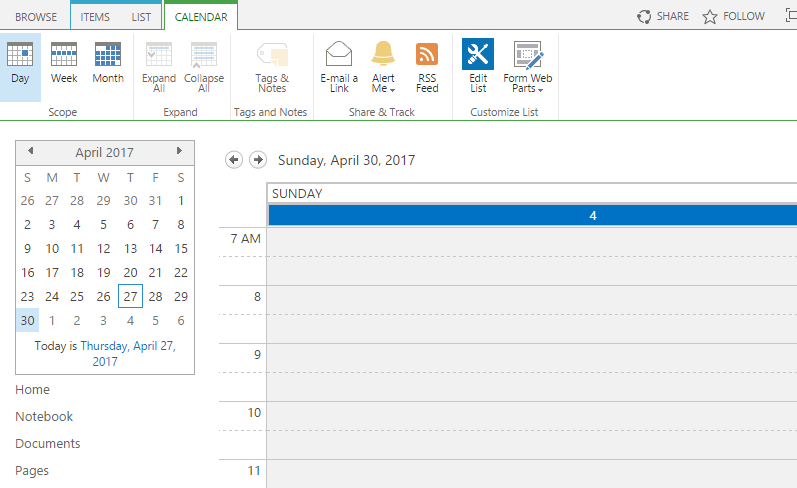Screen dimensions: 797x488
Task: Click Edit List tool
Action: (x=478, y=66)
